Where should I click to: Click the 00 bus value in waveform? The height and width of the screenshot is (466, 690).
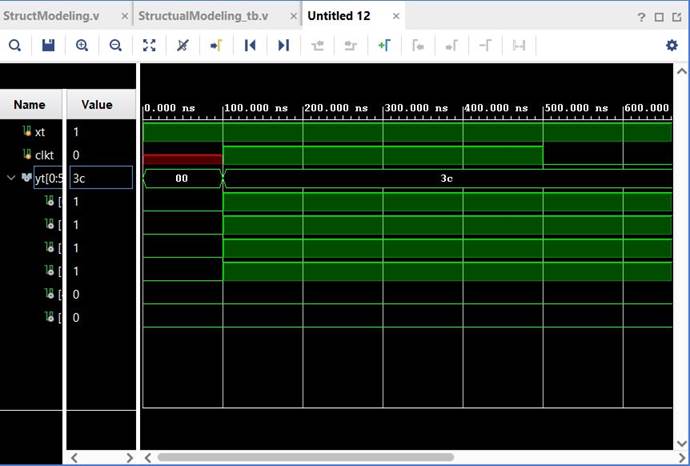click(182, 178)
